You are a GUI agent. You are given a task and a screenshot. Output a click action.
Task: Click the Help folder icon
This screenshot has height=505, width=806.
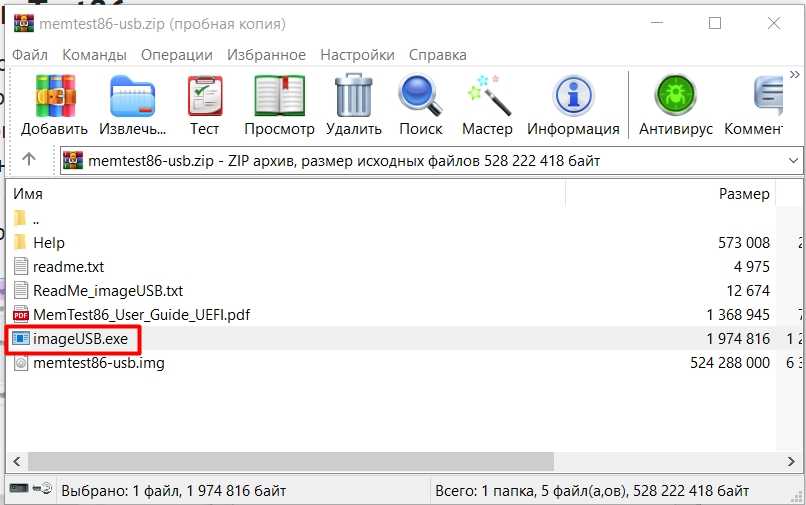(x=21, y=242)
